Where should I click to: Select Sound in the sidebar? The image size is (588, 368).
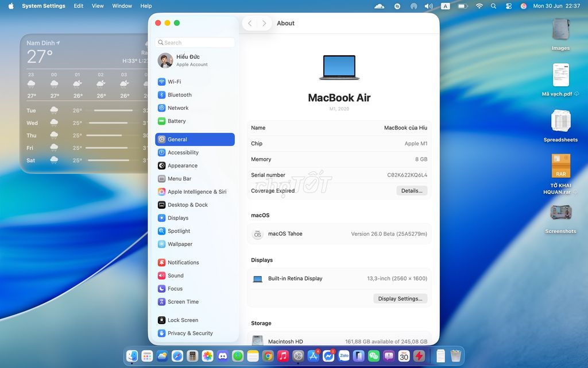tap(195, 275)
